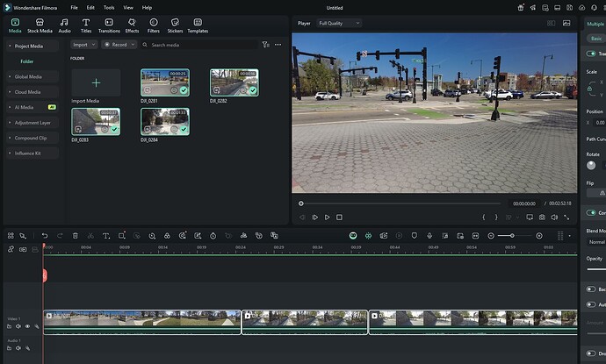Open the Tools menu

(x=109, y=7)
